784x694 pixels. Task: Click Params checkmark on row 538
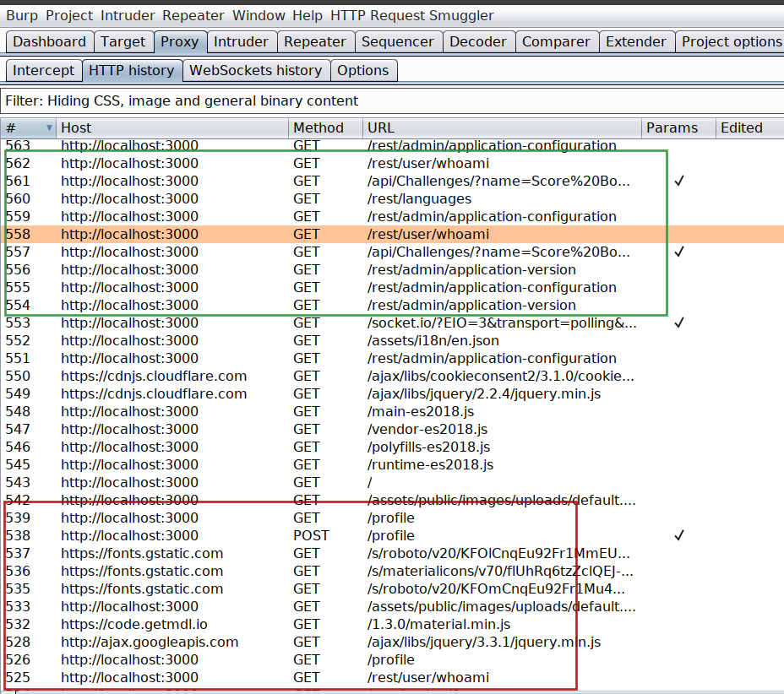pyautogui.click(x=679, y=535)
